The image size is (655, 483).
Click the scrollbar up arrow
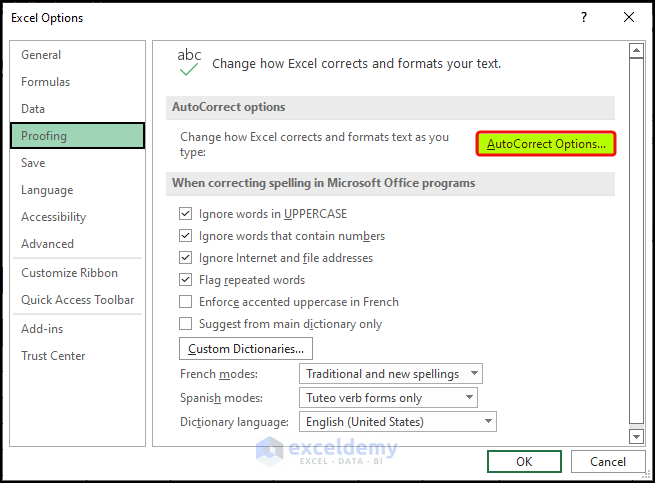click(636, 51)
